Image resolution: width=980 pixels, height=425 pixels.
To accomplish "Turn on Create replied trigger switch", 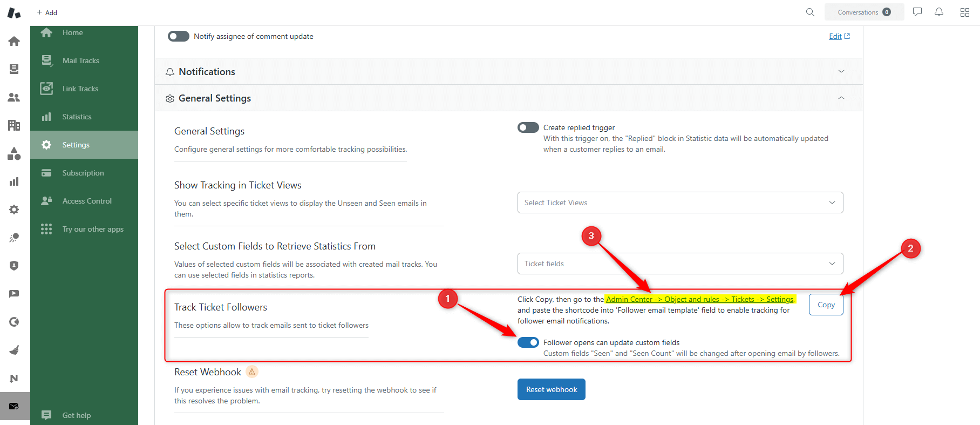I will [528, 127].
